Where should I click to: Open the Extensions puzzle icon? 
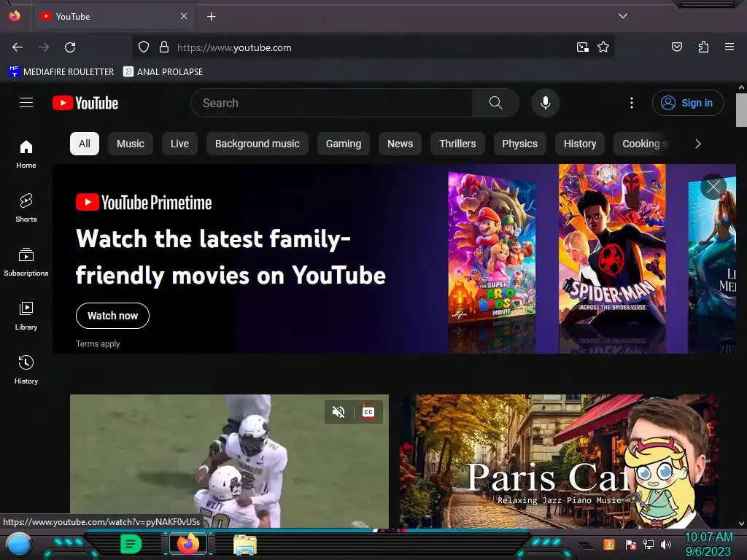pos(703,47)
